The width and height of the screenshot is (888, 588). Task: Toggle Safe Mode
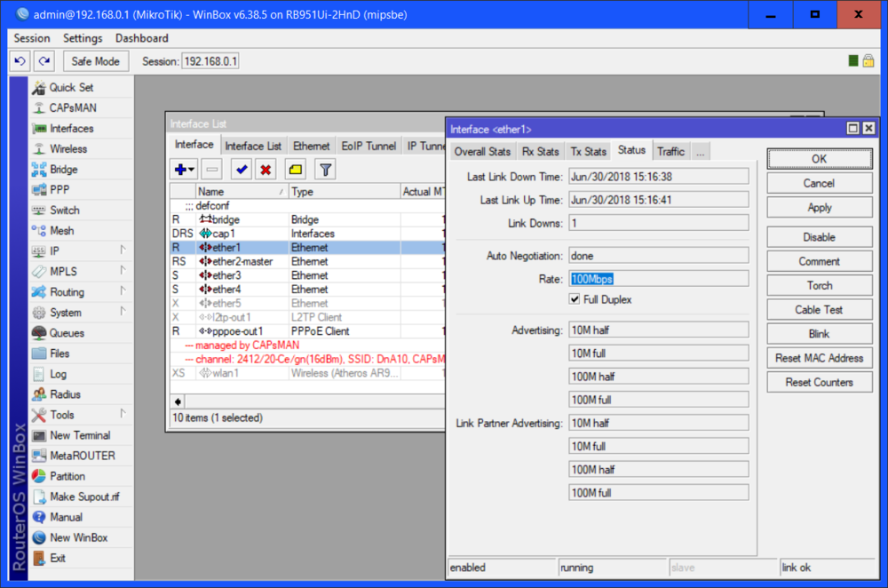[x=96, y=61]
